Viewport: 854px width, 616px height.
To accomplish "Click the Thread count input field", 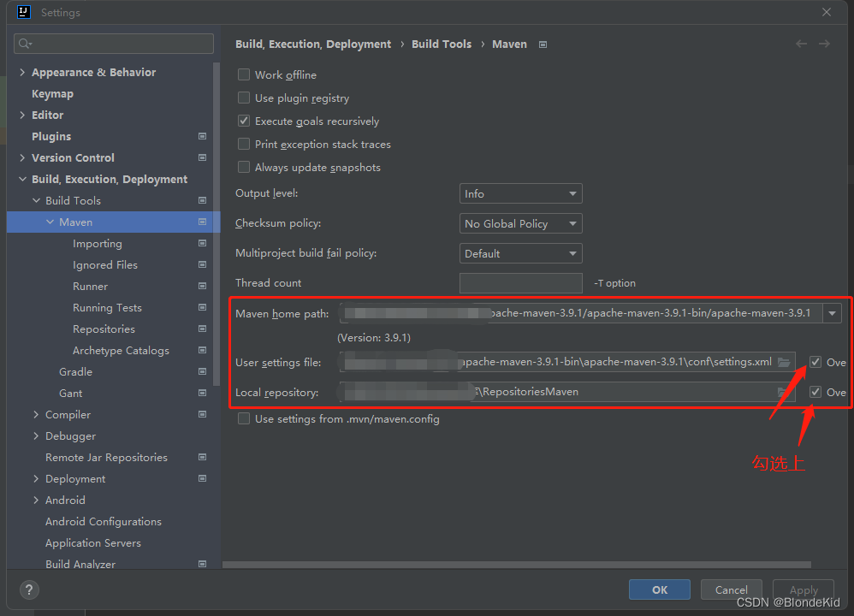I will pos(520,283).
